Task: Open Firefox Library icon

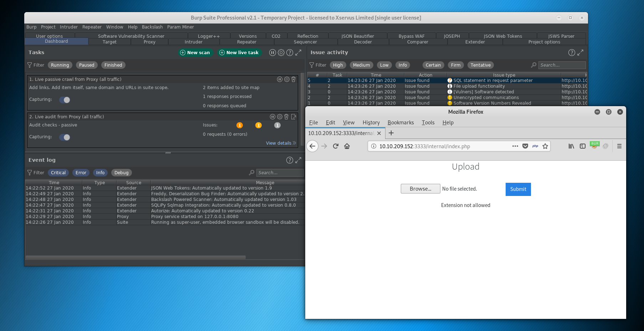Action: pyautogui.click(x=571, y=146)
